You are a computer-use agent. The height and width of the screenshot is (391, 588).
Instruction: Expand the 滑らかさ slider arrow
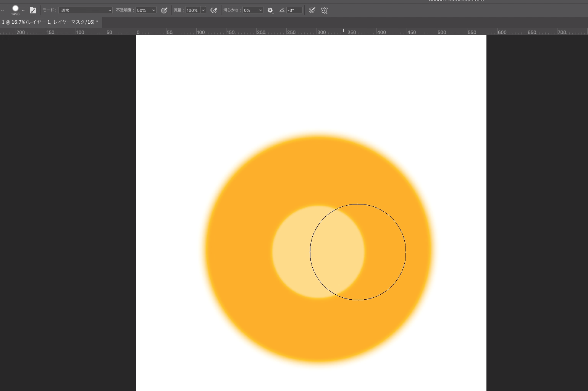tap(261, 10)
